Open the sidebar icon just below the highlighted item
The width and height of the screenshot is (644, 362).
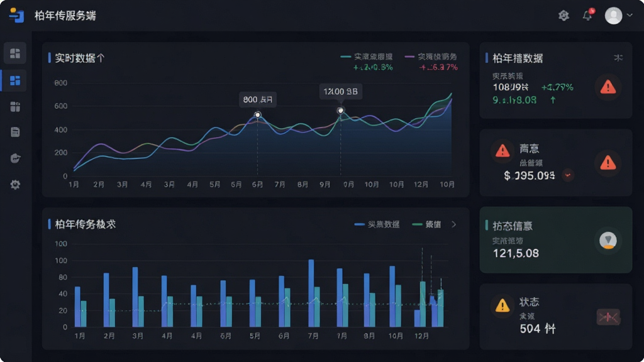click(15, 107)
